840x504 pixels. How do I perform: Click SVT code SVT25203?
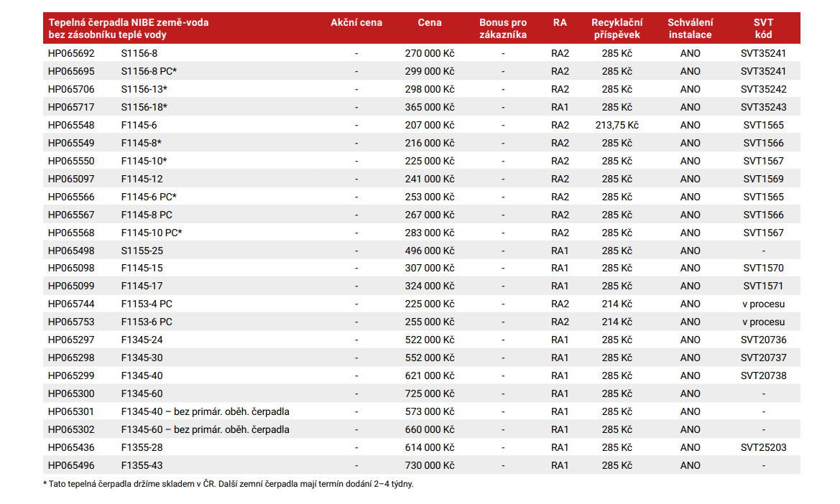click(763, 447)
